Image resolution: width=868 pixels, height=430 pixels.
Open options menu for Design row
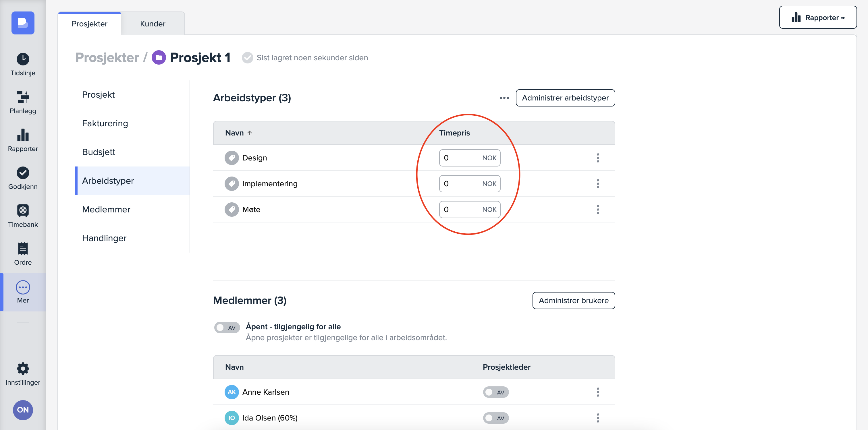click(598, 158)
